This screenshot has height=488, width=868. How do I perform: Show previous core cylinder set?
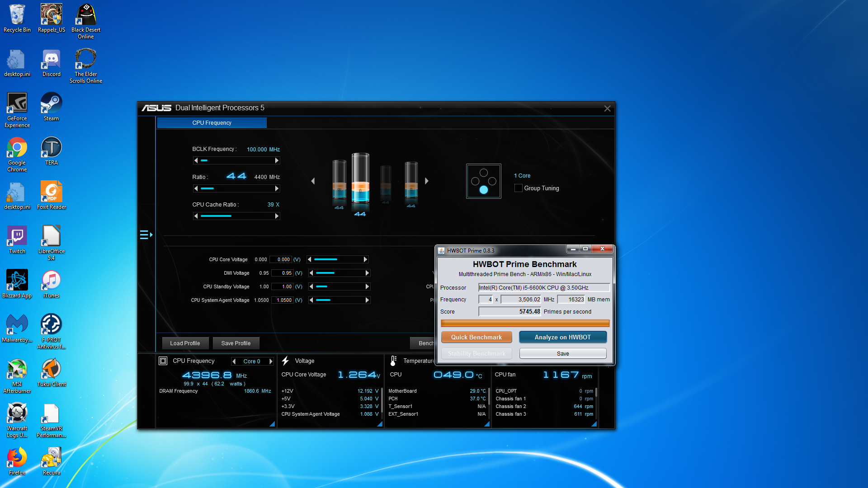pos(313,181)
